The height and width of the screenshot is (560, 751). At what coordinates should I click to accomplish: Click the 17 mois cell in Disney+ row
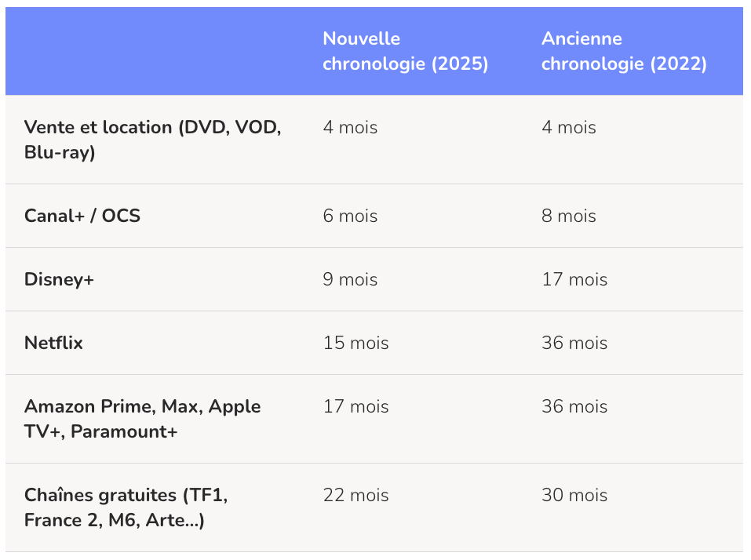(574, 279)
